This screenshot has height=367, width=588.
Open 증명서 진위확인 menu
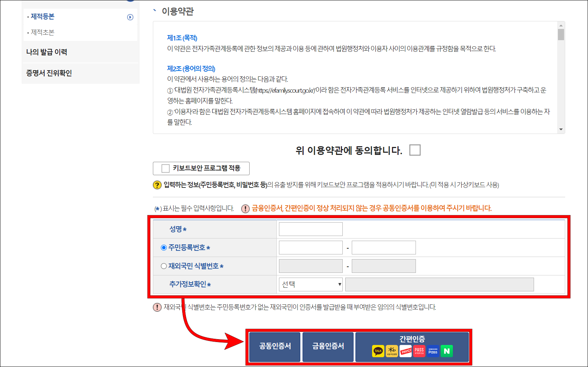point(49,73)
